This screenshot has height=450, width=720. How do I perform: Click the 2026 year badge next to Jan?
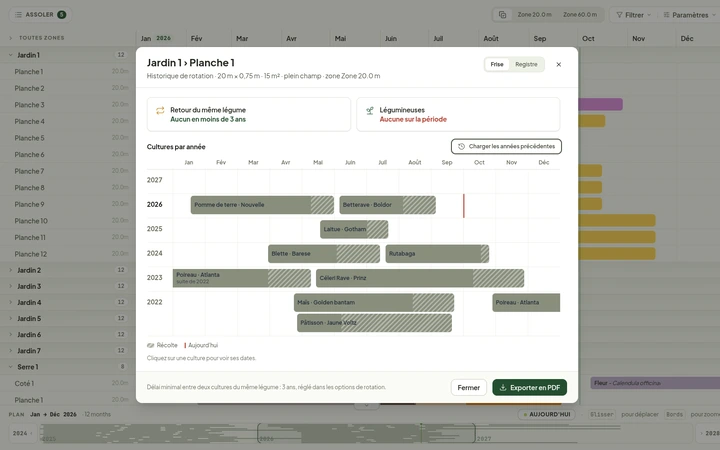point(163,38)
